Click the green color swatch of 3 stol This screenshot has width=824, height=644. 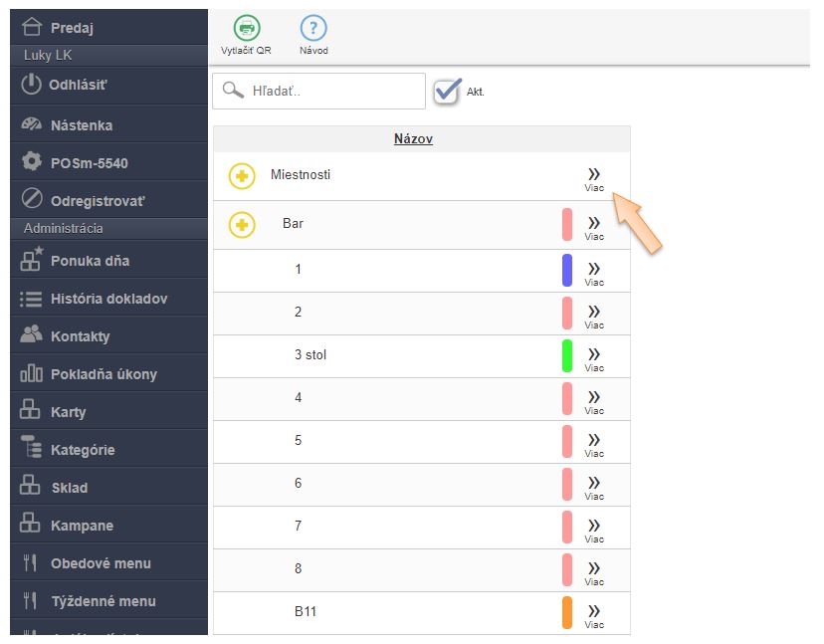point(567,356)
